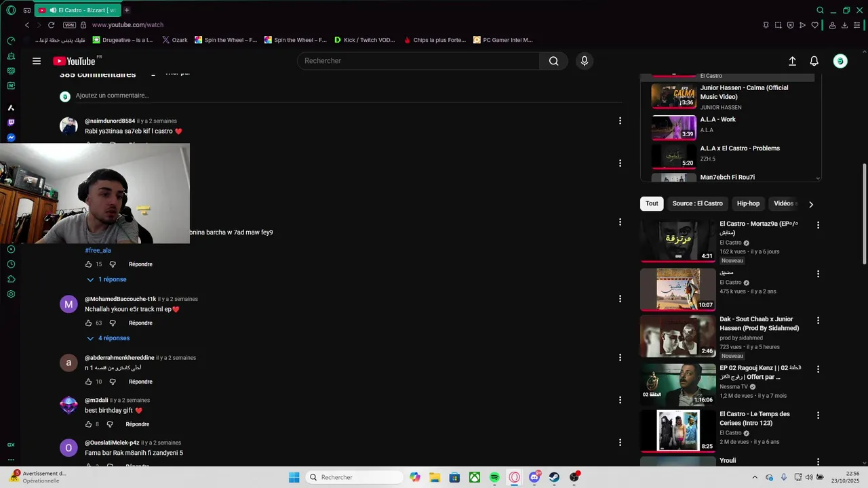Go back using the browser back arrow
This screenshot has height=488, width=868.
[27, 25]
